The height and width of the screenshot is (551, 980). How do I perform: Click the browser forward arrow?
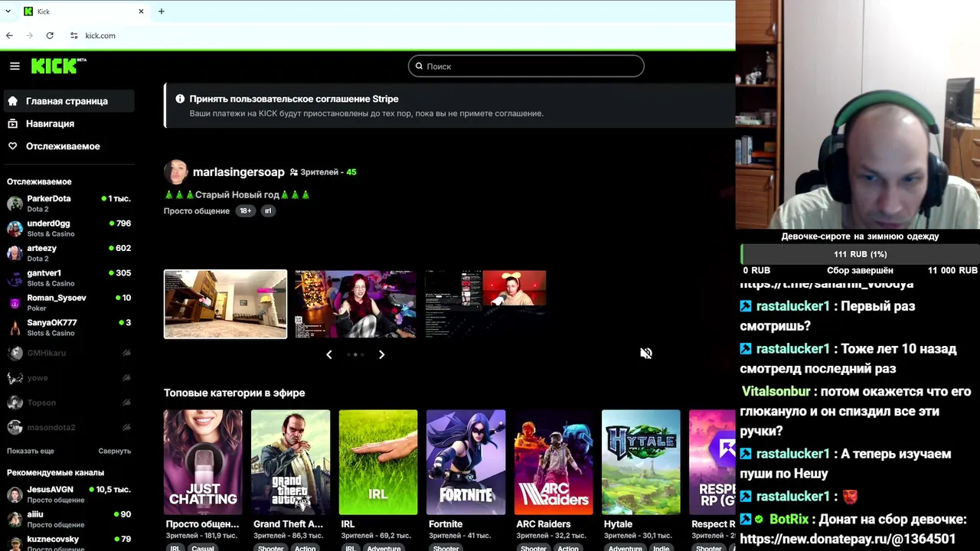point(30,35)
